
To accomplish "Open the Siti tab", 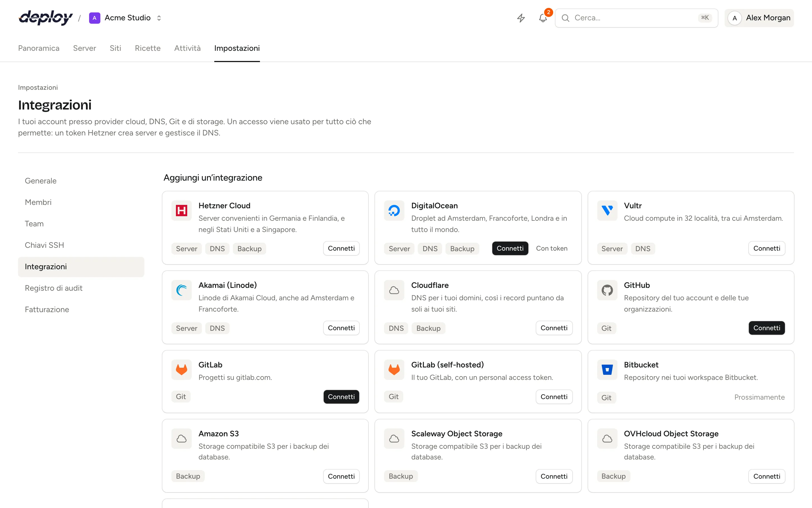I will [115, 48].
